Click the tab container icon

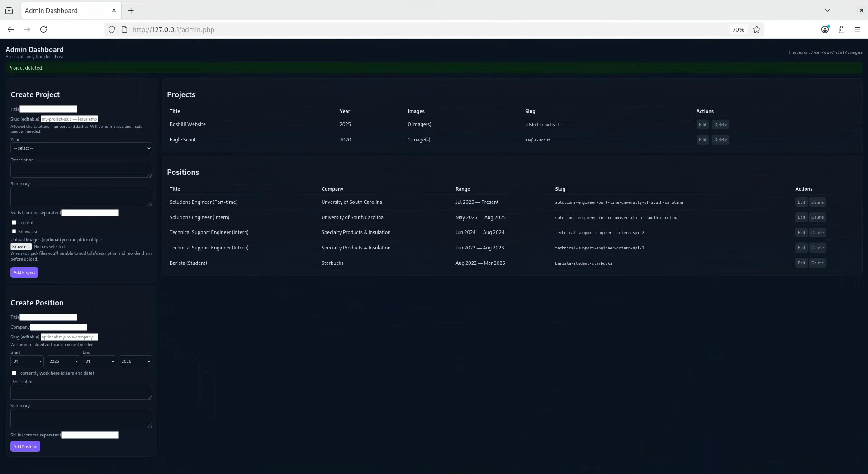[x=9, y=10]
